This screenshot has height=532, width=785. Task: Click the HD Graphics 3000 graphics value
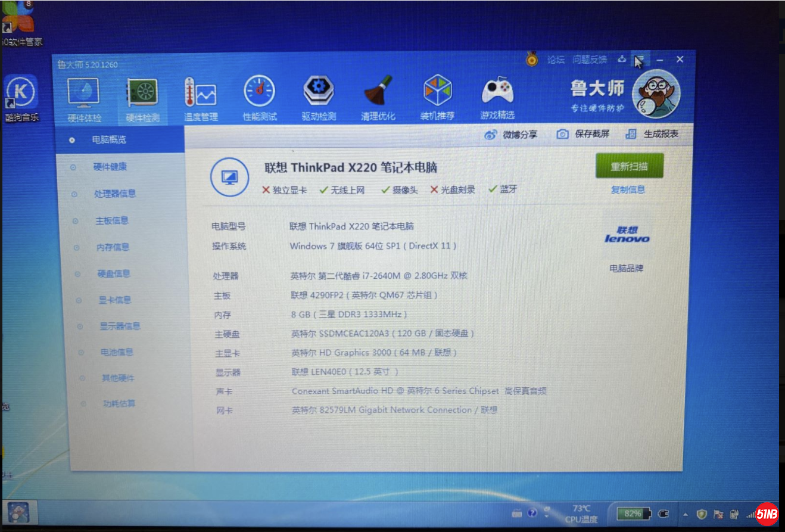375,353
